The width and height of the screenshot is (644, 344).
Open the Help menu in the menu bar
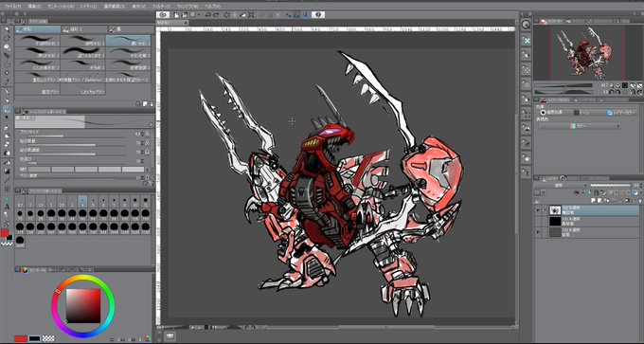[212, 7]
